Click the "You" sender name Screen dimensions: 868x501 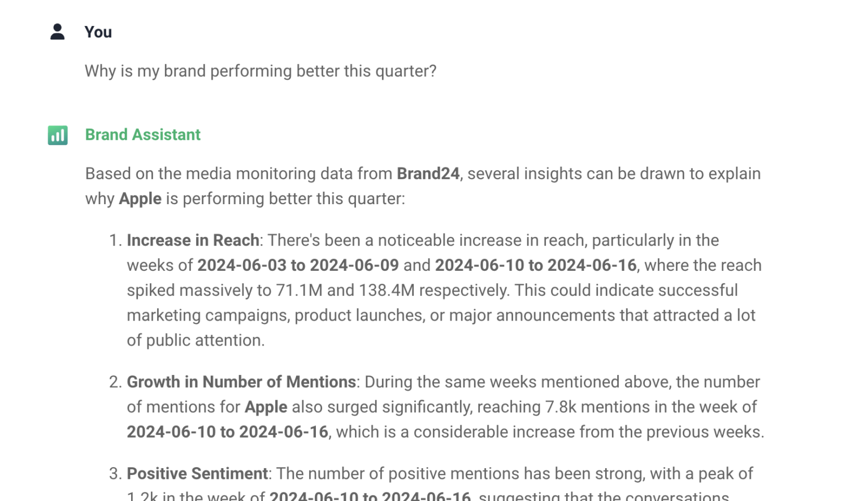click(x=98, y=32)
